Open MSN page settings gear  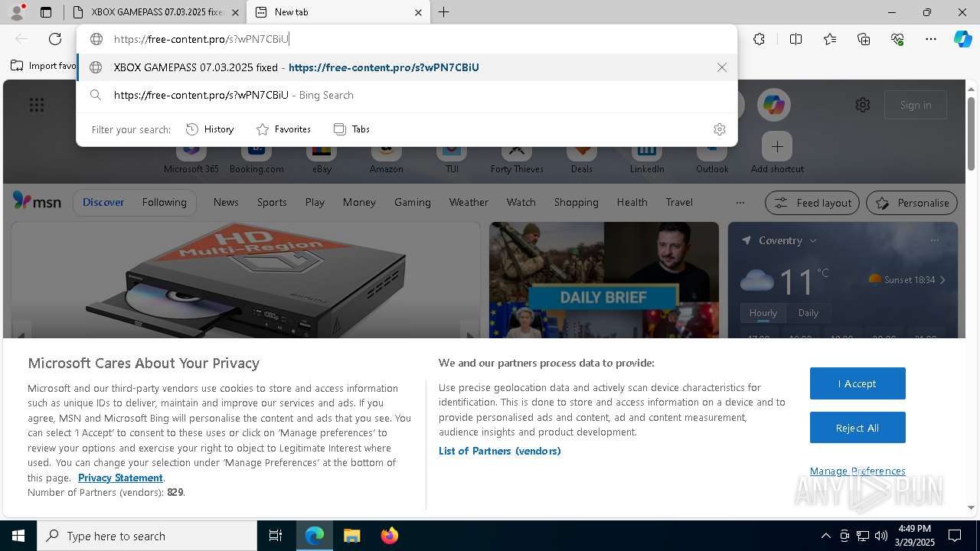[863, 105]
